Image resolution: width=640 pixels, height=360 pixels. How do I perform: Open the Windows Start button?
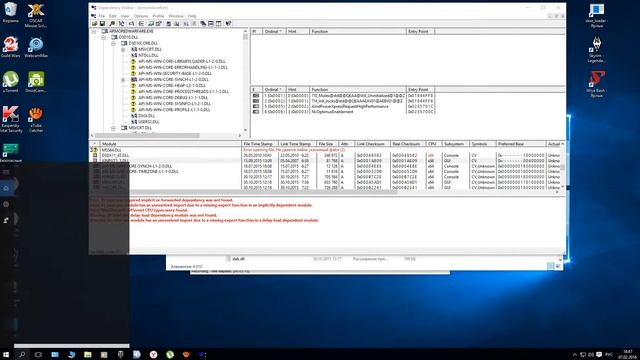(x=6, y=354)
